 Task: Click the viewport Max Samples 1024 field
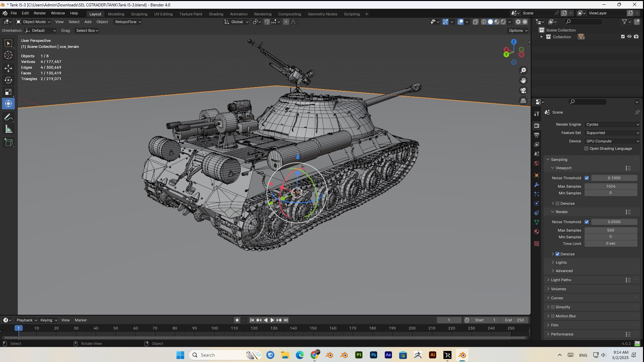tap(610, 186)
